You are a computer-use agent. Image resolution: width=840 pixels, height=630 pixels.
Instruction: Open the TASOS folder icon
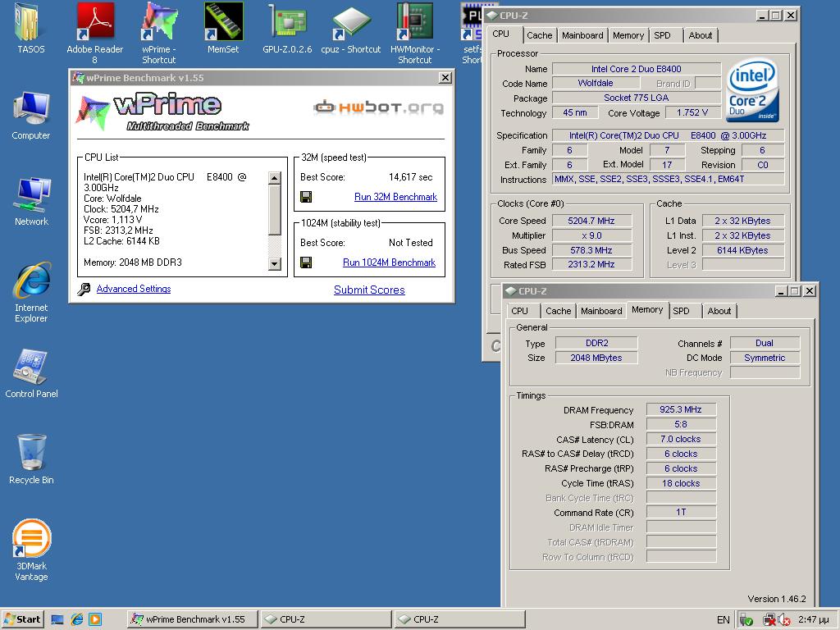click(x=30, y=22)
